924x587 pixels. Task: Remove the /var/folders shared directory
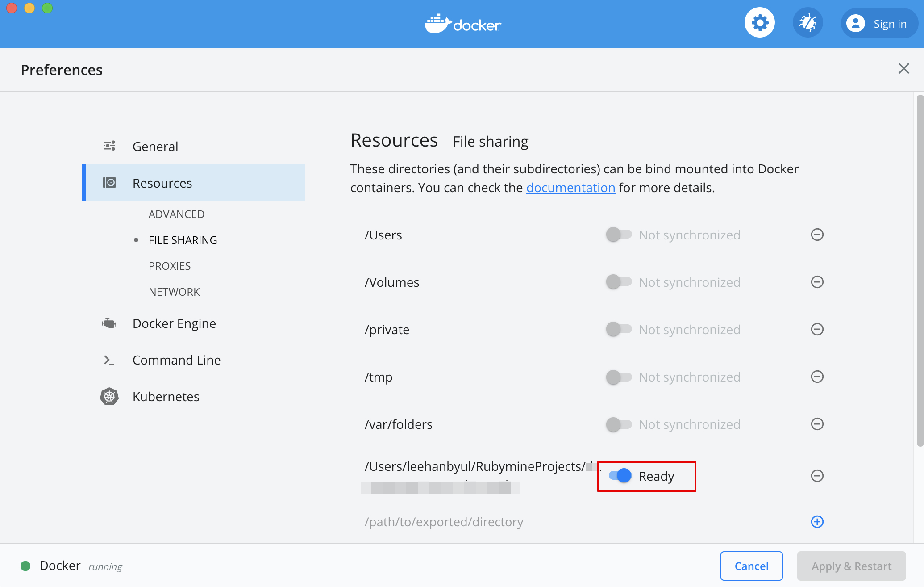coord(817,424)
